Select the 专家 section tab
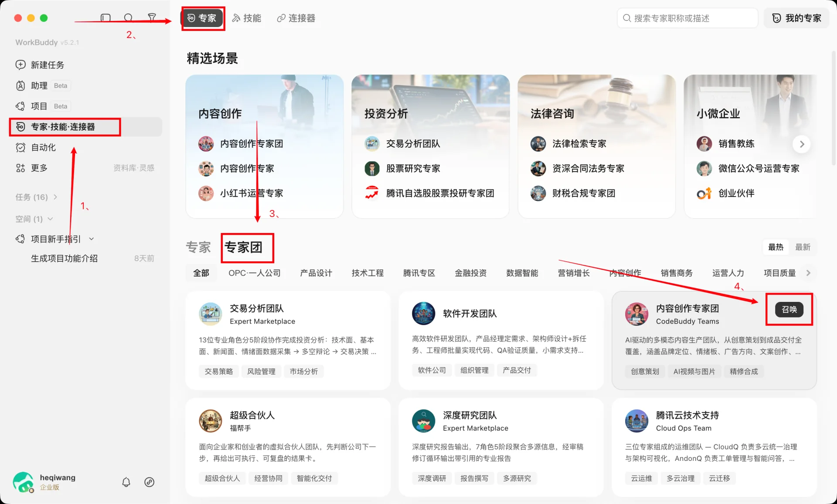837x504 pixels. 198,247
